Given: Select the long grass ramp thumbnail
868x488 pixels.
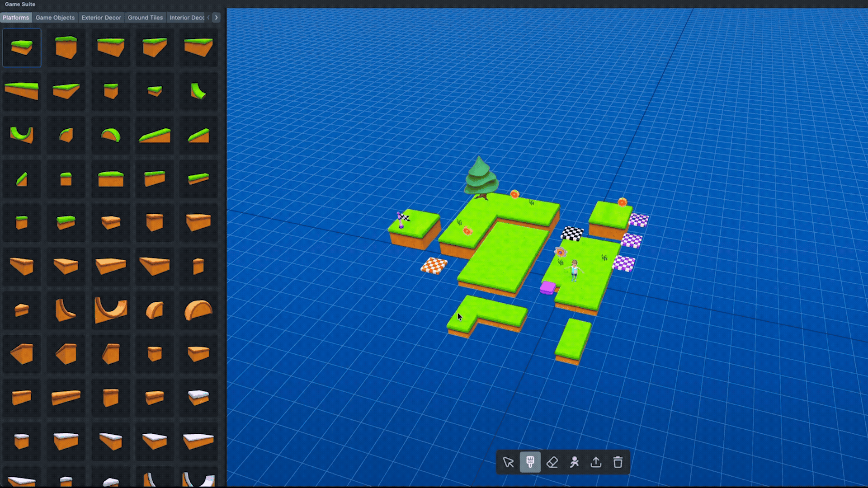Looking at the screenshot, I should 155,135.
